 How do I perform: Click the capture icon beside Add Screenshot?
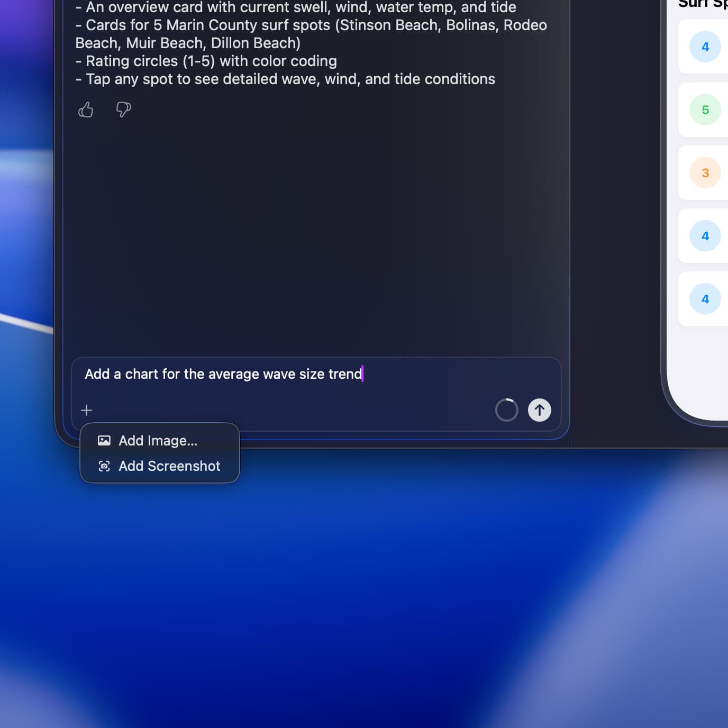click(104, 466)
